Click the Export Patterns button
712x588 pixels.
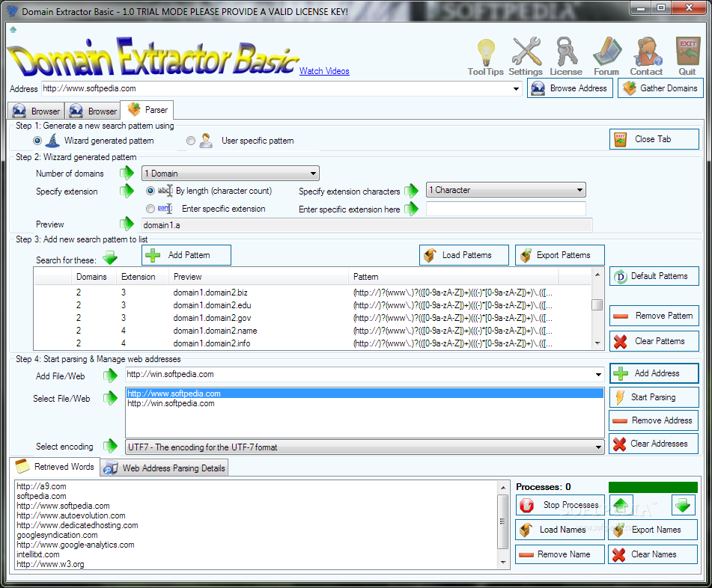pos(560,255)
